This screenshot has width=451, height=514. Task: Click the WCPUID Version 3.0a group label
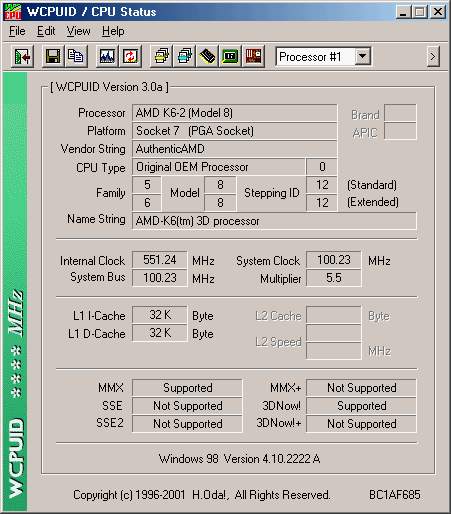pyautogui.click(x=109, y=87)
